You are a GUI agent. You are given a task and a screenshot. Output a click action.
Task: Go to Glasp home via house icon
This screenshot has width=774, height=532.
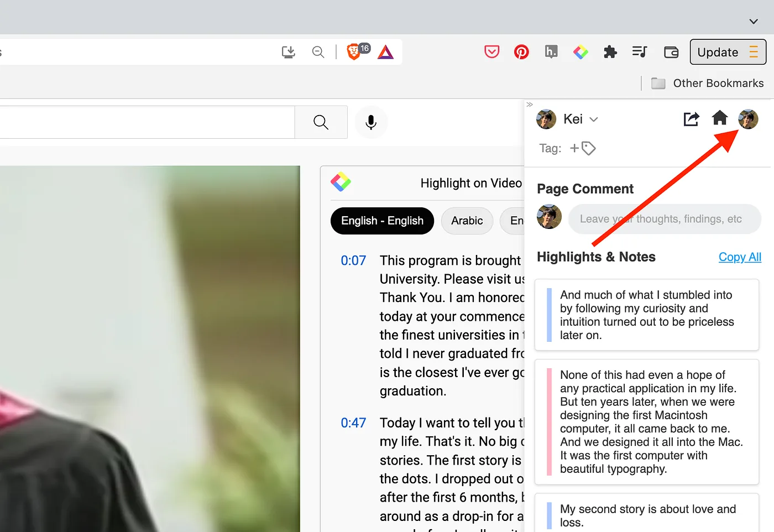tap(719, 118)
